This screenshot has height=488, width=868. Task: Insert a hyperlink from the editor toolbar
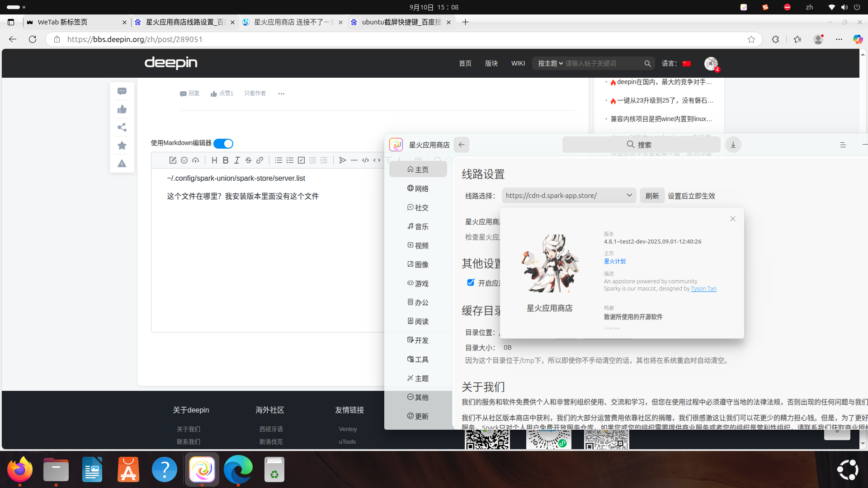pos(259,160)
